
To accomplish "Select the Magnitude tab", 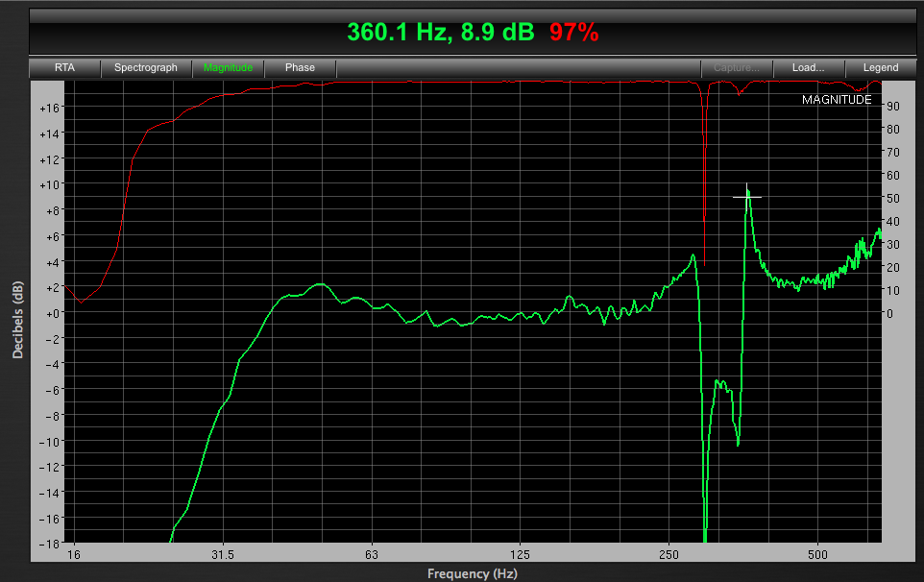I will (228, 68).
